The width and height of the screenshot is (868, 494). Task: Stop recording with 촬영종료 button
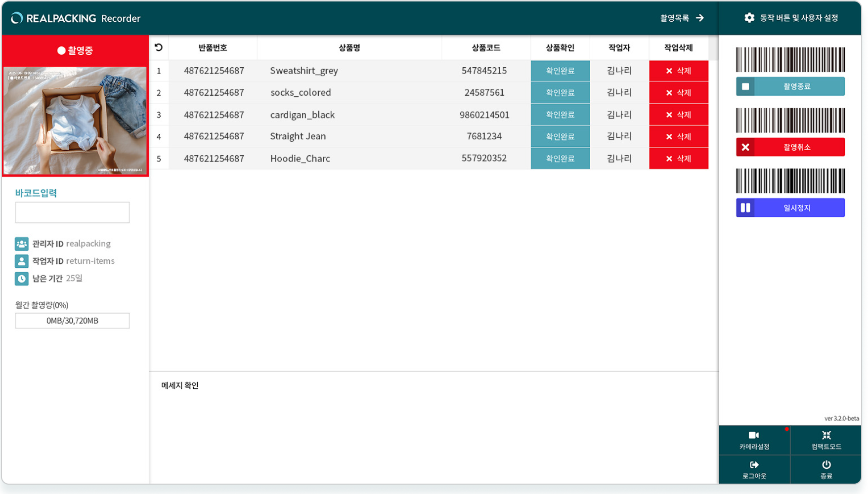(790, 86)
